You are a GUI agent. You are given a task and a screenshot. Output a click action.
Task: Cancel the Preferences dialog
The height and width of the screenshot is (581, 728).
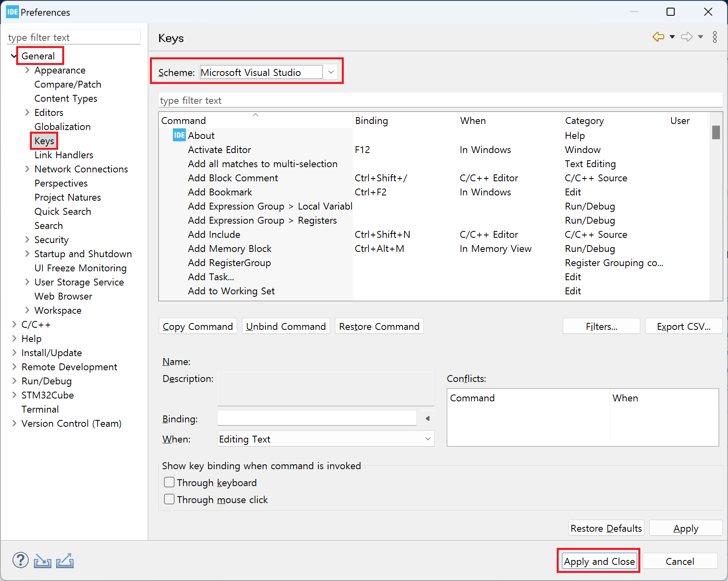coord(680,561)
